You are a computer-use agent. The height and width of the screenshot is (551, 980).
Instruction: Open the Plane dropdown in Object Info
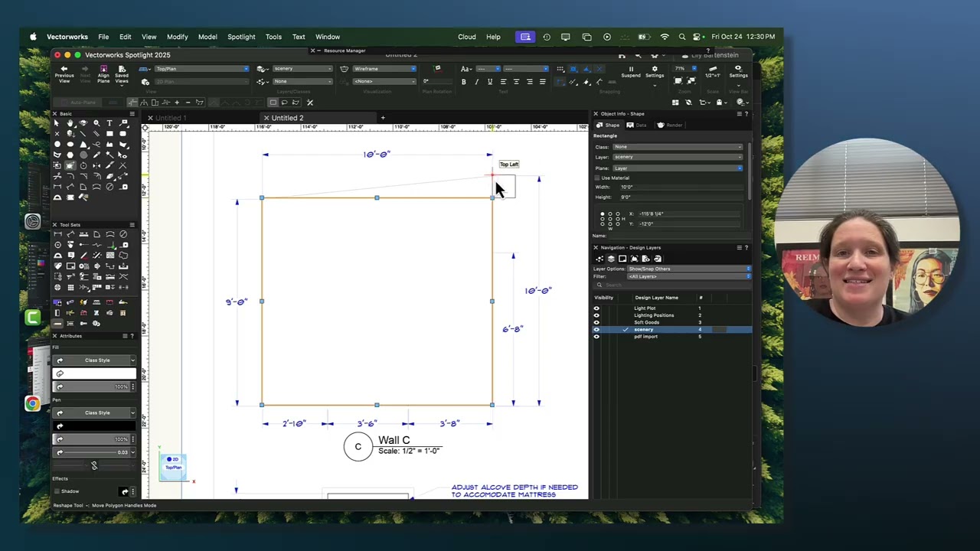(x=678, y=168)
